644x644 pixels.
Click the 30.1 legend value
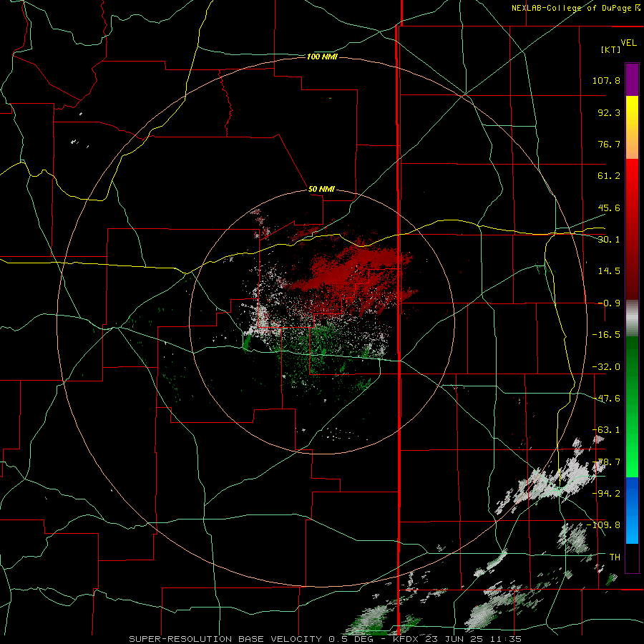click(x=609, y=240)
